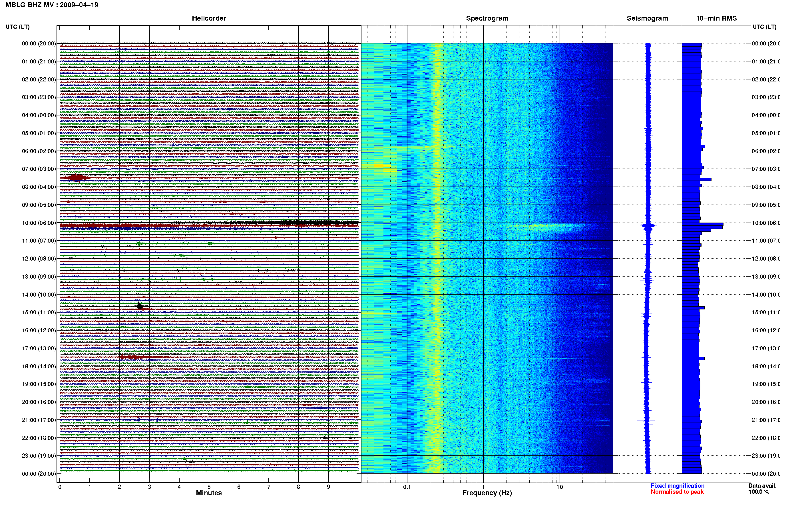Select the left '15:00 (11:00)' time label
This screenshot has width=812, height=508.
pos(39,312)
